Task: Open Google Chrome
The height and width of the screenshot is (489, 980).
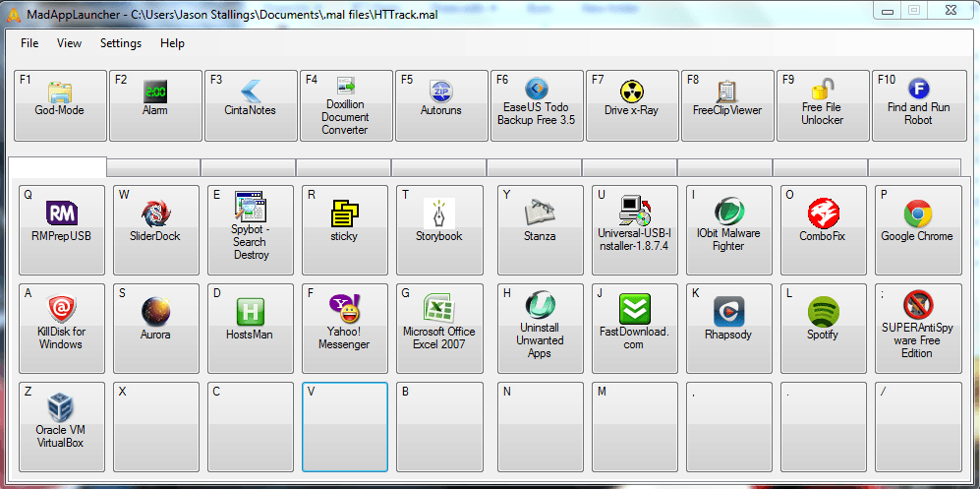Action: pyautogui.click(x=918, y=230)
